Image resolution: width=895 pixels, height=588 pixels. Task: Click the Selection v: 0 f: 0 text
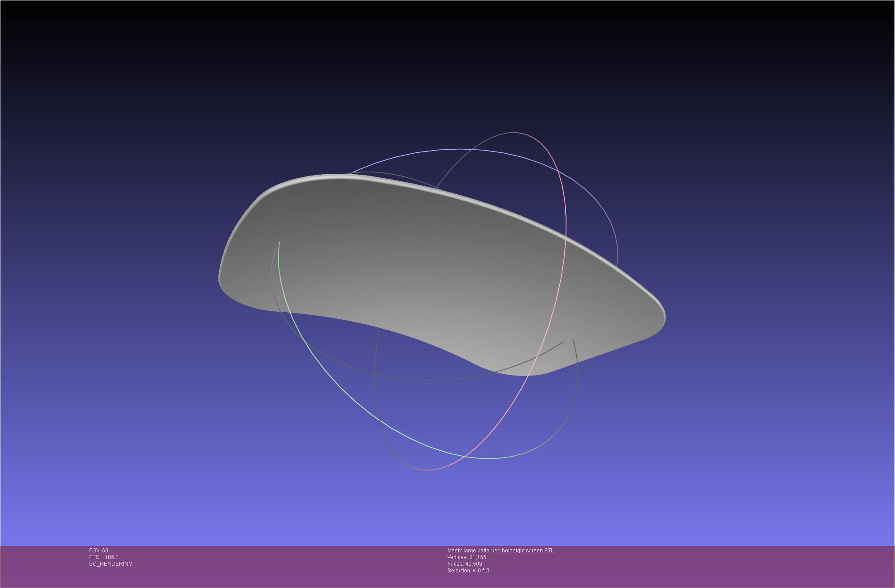(468, 571)
